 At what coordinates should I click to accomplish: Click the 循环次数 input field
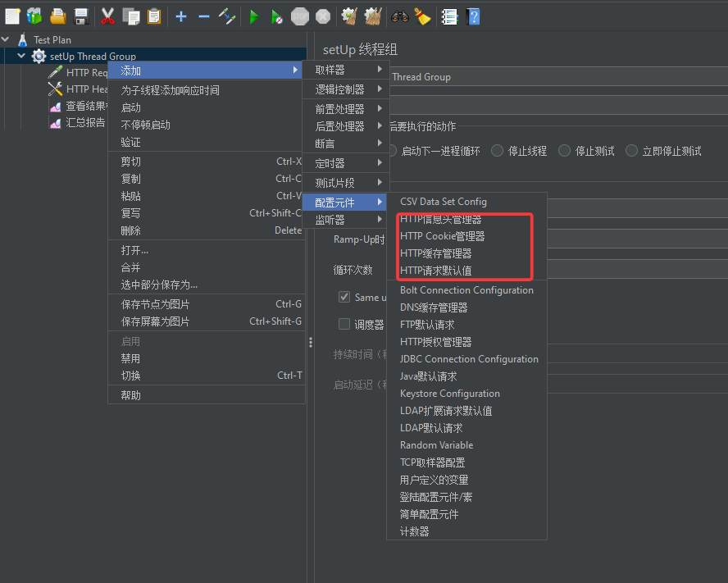637,270
